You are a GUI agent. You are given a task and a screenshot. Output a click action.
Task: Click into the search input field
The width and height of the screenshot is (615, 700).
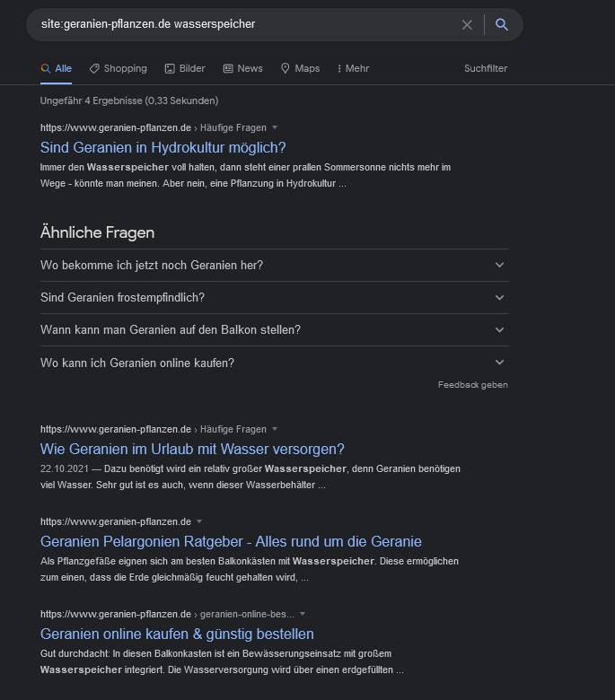pyautogui.click(x=242, y=24)
